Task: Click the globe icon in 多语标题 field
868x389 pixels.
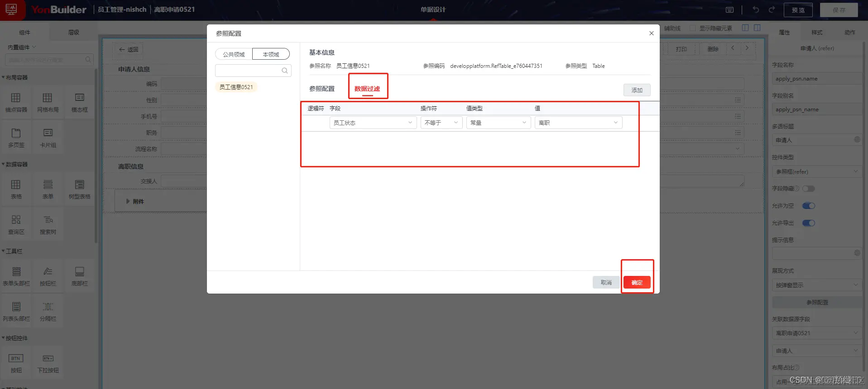Action: (857, 140)
